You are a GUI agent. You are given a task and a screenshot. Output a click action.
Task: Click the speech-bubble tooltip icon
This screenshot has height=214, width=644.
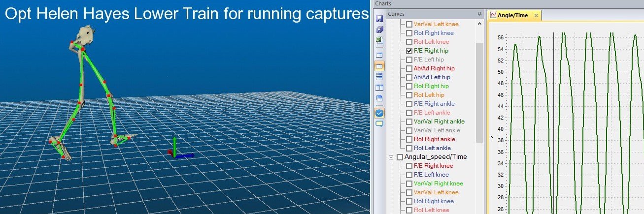[x=379, y=123]
